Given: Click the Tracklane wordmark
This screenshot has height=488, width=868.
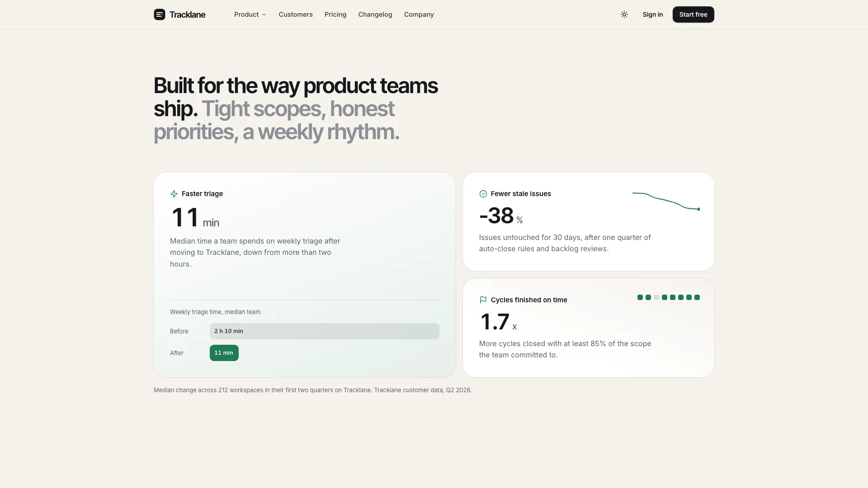Looking at the screenshot, I should point(188,14).
